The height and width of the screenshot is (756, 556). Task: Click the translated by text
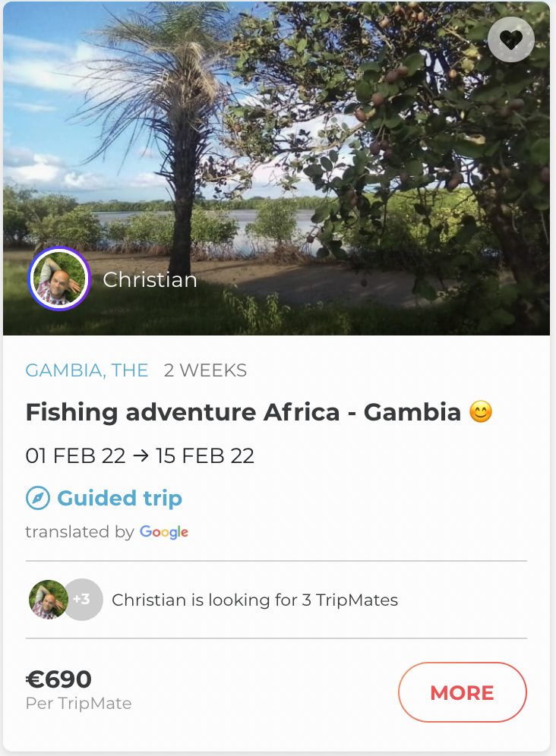(x=79, y=532)
